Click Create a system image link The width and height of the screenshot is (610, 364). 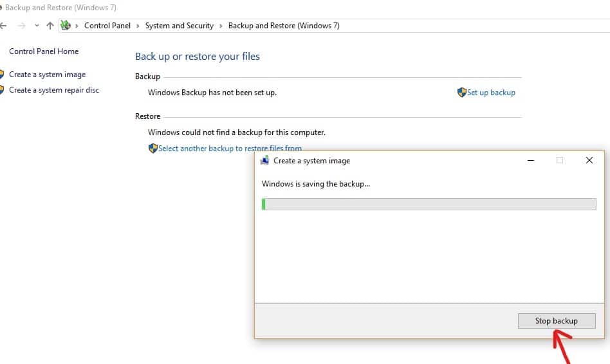click(x=47, y=75)
